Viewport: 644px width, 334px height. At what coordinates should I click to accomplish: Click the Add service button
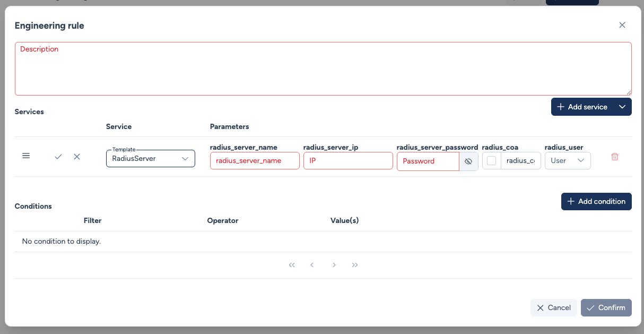582,107
